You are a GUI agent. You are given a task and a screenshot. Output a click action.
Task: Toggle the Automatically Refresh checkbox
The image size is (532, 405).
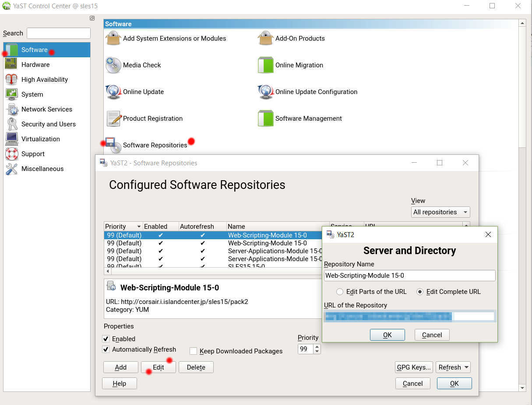[x=106, y=349]
